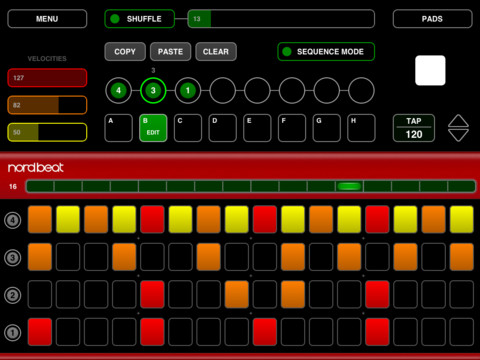Select pattern A
This screenshot has width=480, height=360.
[118, 128]
